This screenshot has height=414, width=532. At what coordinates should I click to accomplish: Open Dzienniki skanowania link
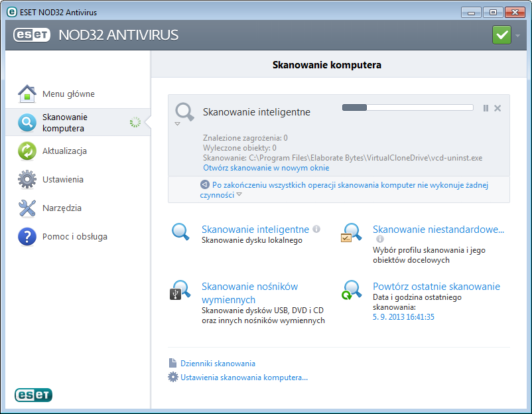[x=218, y=364]
